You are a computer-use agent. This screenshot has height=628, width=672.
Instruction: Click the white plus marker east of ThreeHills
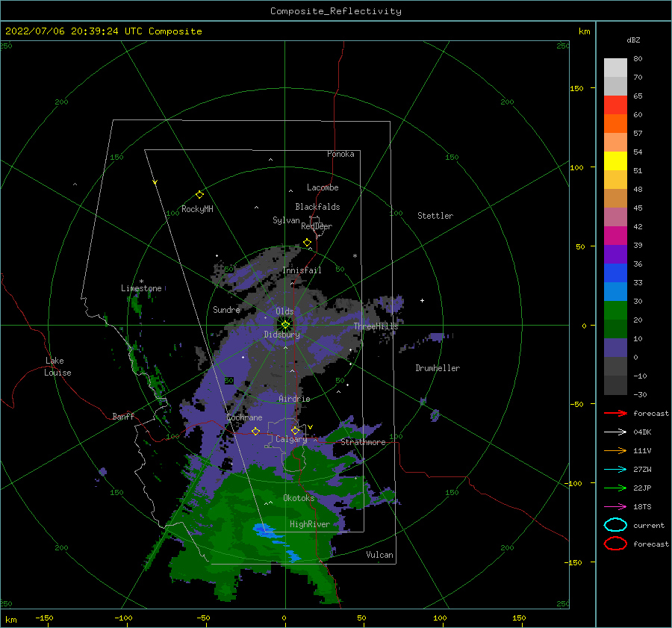[422, 300]
